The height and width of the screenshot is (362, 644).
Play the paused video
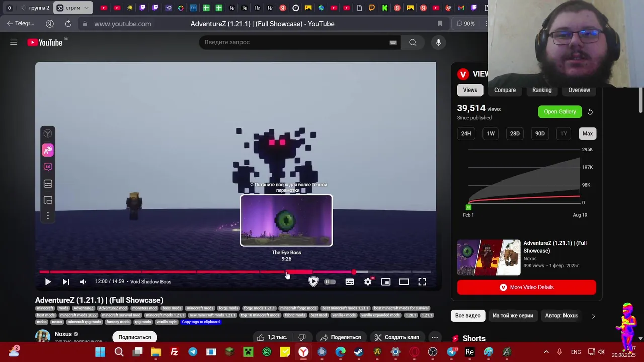pos(48,282)
